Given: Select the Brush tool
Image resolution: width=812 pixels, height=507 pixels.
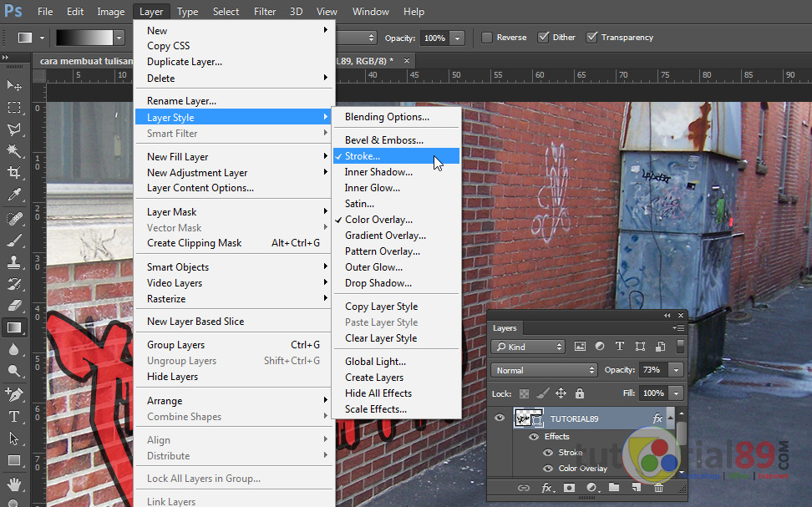Looking at the screenshot, I should coord(14,241).
